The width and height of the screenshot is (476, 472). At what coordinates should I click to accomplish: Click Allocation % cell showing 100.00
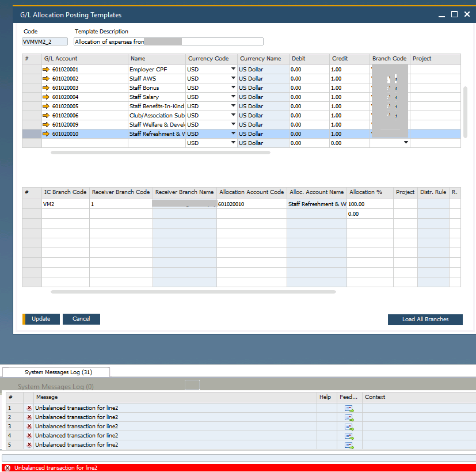[370, 204]
